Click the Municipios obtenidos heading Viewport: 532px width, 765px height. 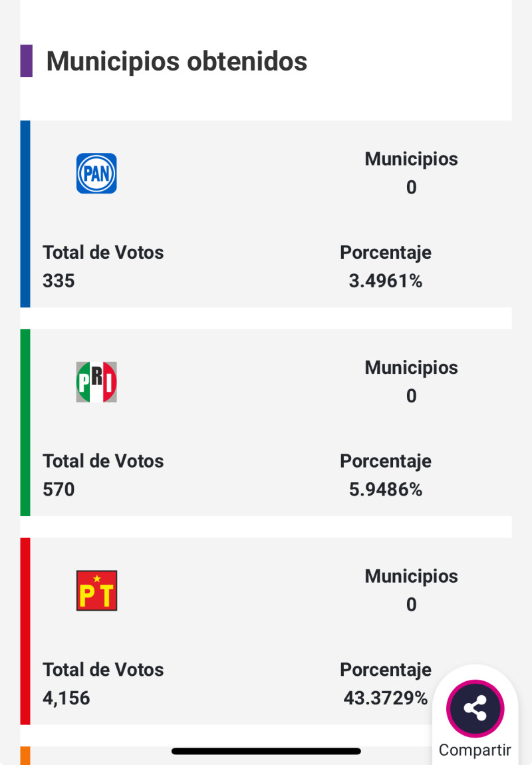[x=177, y=61]
